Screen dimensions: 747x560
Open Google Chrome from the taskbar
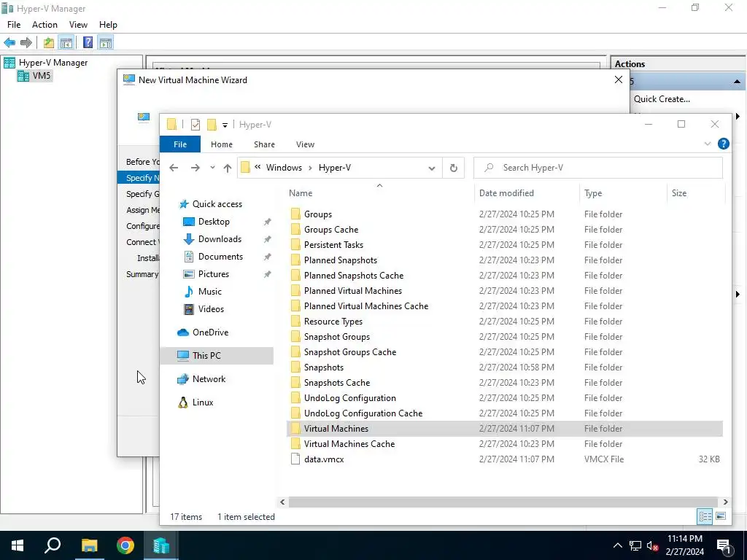(125, 545)
